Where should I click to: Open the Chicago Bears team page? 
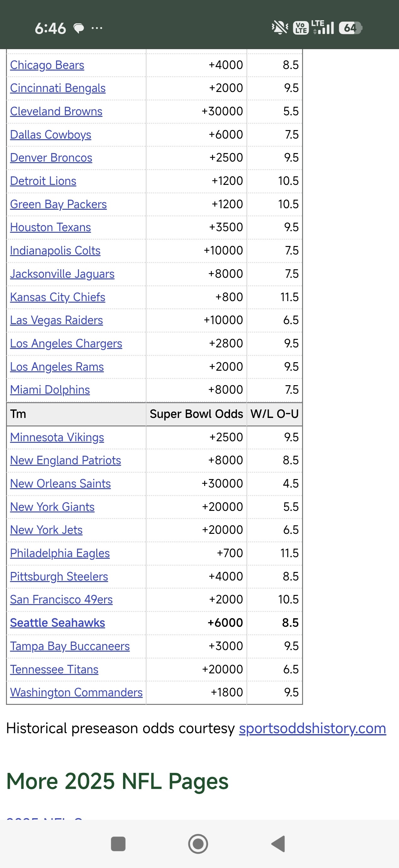47,65
